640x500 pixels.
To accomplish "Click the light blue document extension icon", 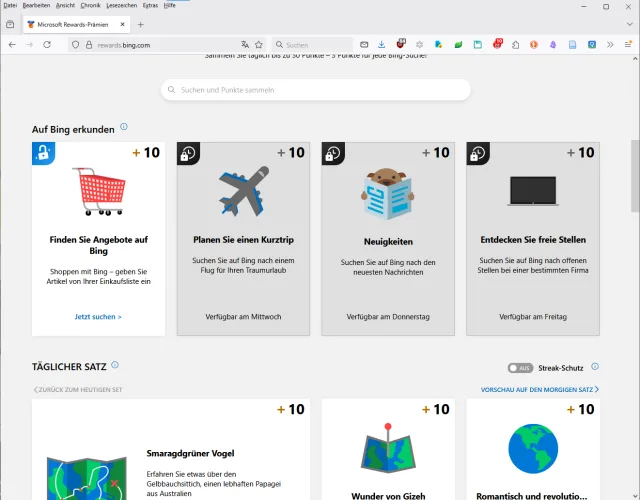I will click(573, 45).
